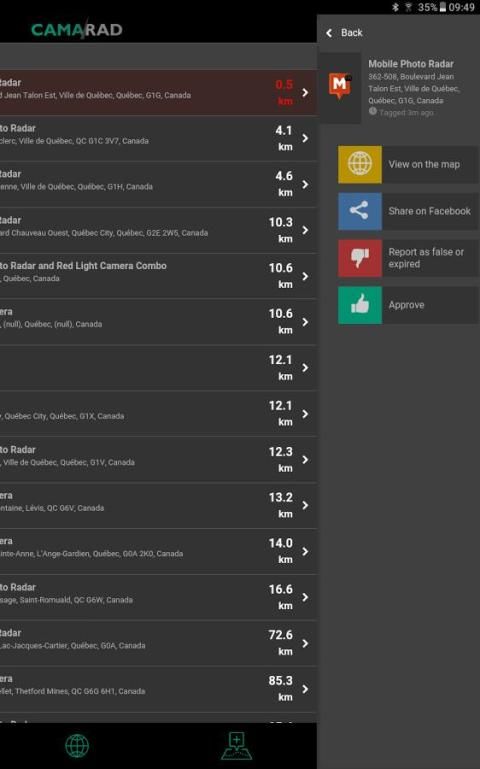Open the 10.3 km Chauveau Ouest entry chevron
This screenshot has height=769, width=480.
(x=305, y=230)
